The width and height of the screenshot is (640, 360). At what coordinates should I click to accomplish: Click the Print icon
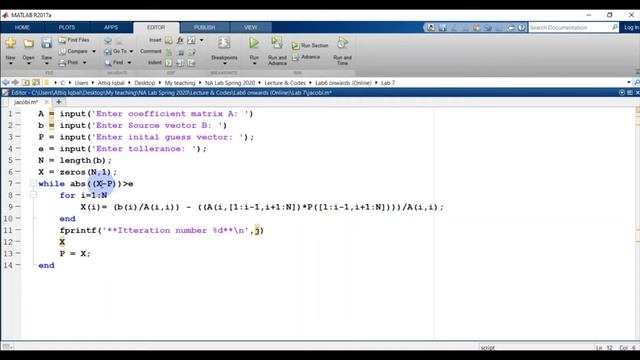pos(62,63)
